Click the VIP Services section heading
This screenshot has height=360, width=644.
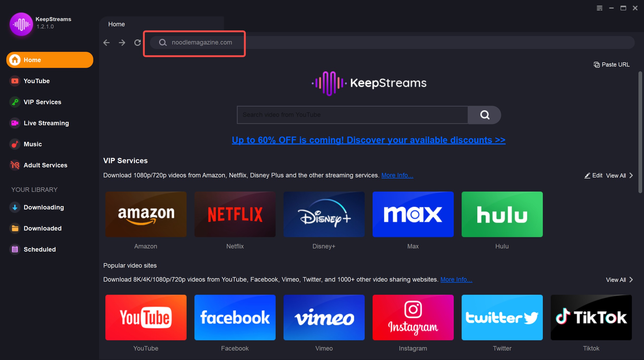point(125,161)
